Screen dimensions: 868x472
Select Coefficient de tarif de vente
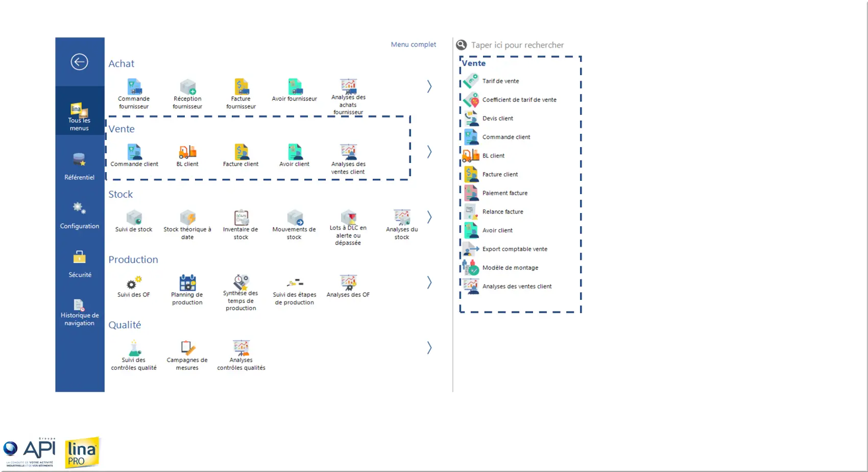coord(519,100)
